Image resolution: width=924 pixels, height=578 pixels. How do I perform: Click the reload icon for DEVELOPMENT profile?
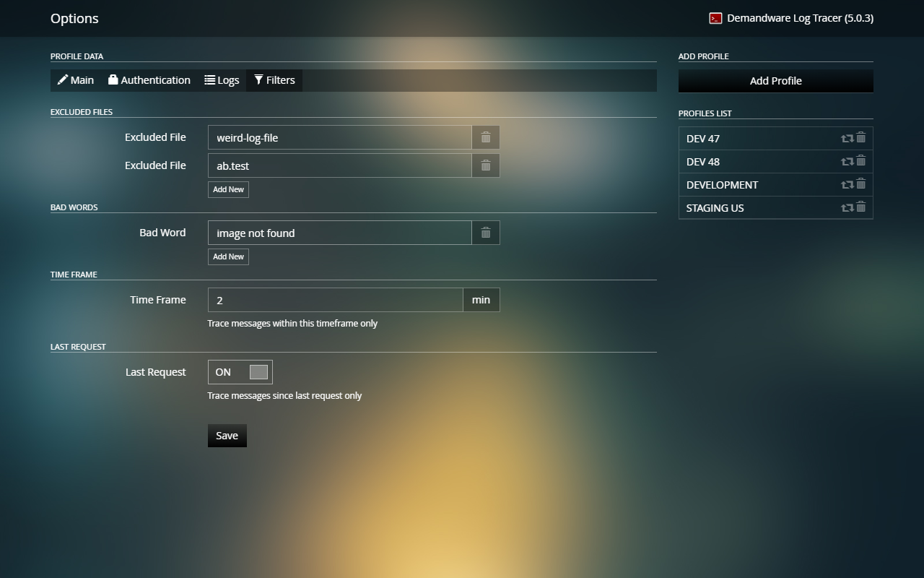point(846,184)
